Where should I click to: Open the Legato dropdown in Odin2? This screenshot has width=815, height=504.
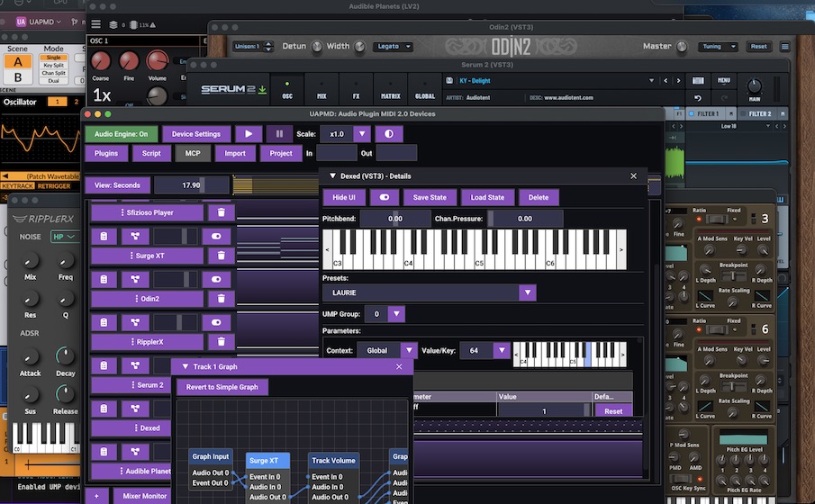393,46
